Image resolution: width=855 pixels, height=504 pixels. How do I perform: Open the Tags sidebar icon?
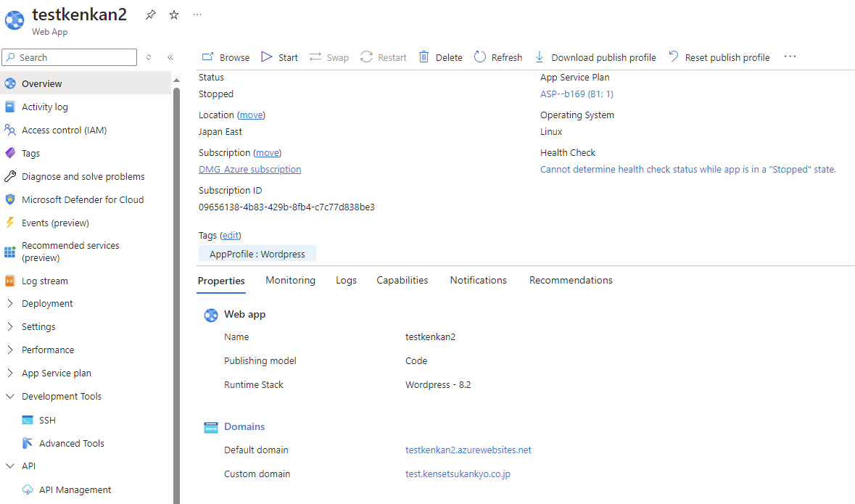(10, 153)
